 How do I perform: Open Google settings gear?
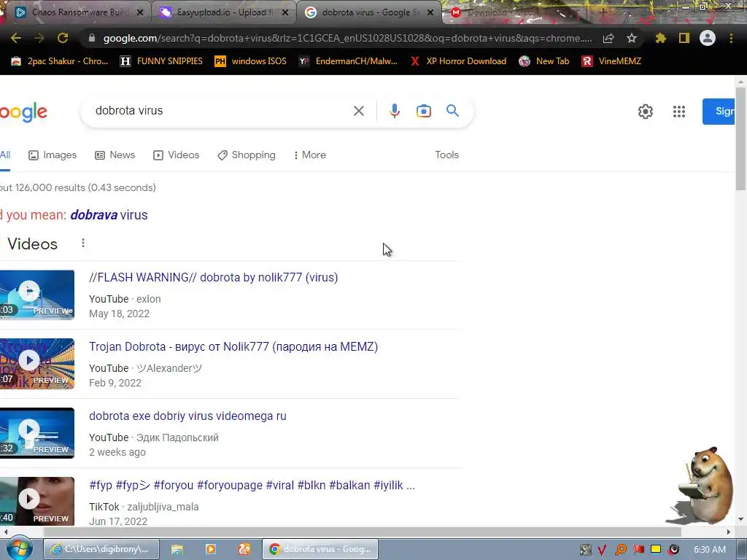[x=646, y=112]
